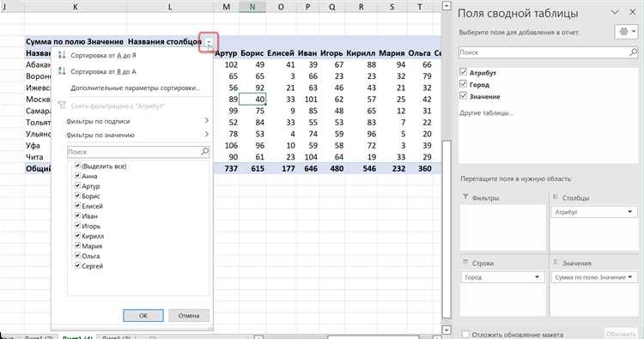Confirm the filter with OK button
The image size is (644, 339).
point(143,315)
